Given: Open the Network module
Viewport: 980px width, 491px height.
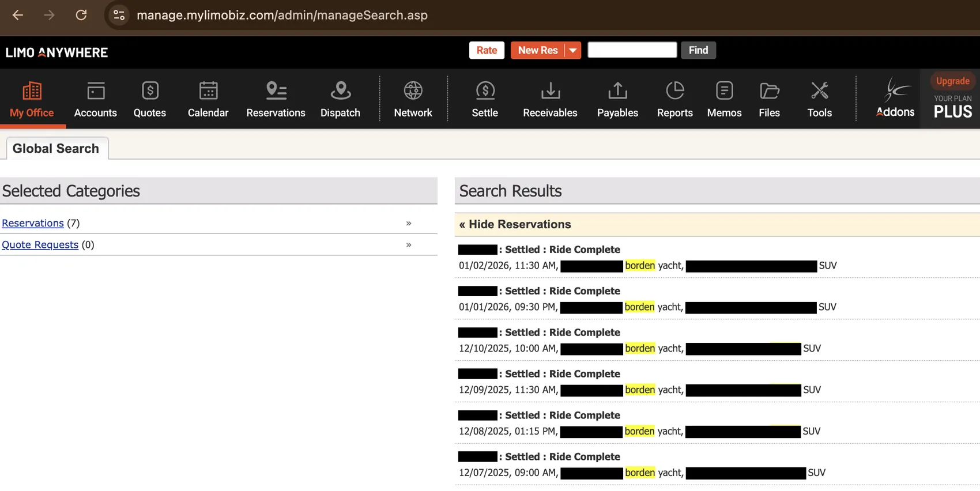Looking at the screenshot, I should pyautogui.click(x=413, y=99).
